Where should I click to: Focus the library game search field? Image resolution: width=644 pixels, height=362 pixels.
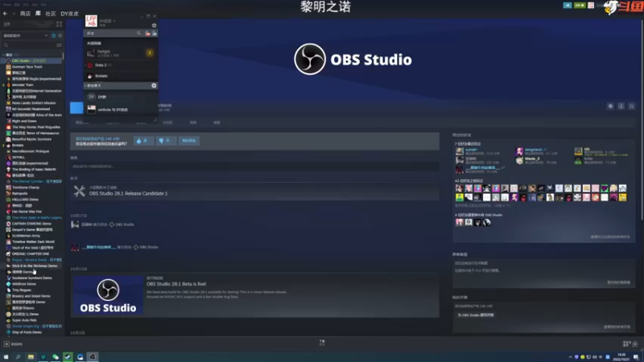tap(29, 45)
